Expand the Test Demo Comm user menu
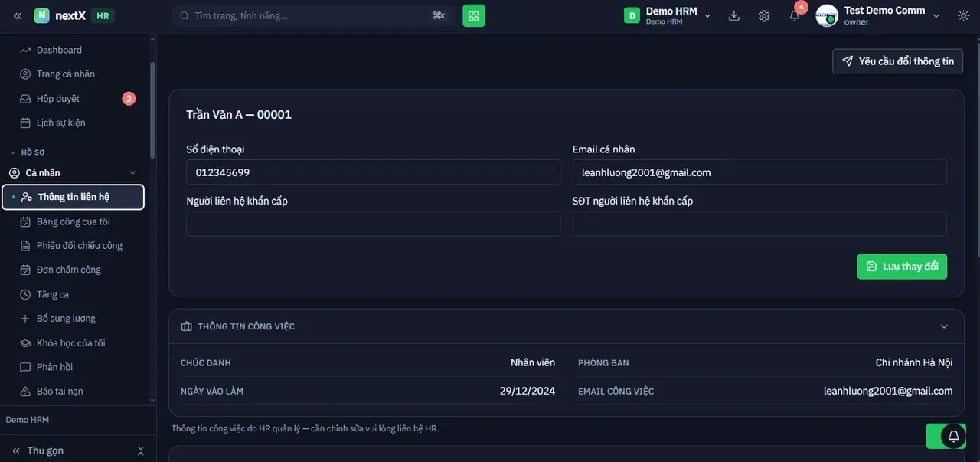The height and width of the screenshot is (462, 980). 879,15
